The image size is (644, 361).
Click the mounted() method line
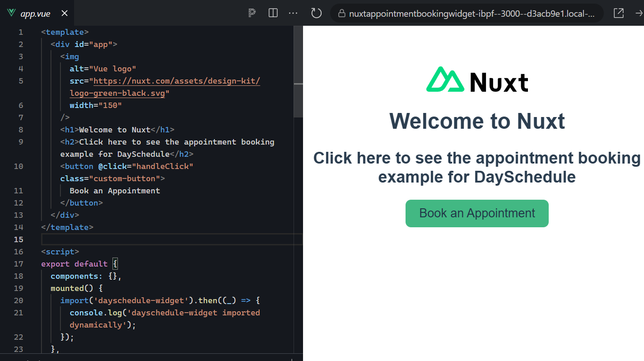coord(77,288)
